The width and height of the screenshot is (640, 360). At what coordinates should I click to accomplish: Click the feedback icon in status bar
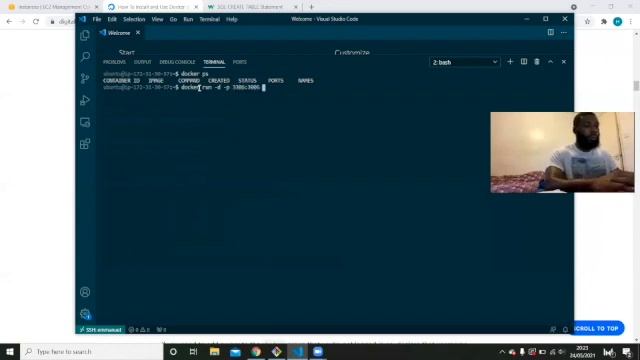553,329
